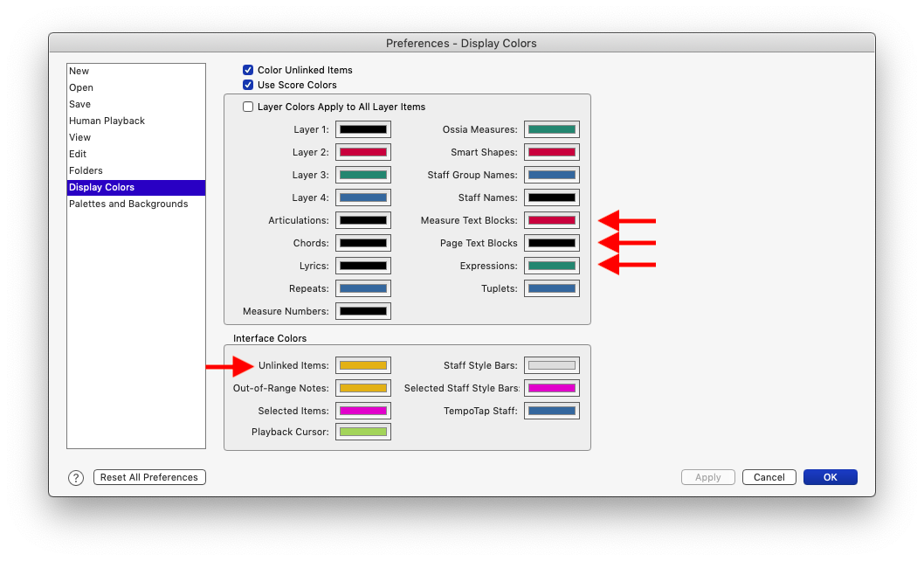
Task: Click the Unlinked Items orange swatch
Action: click(363, 365)
